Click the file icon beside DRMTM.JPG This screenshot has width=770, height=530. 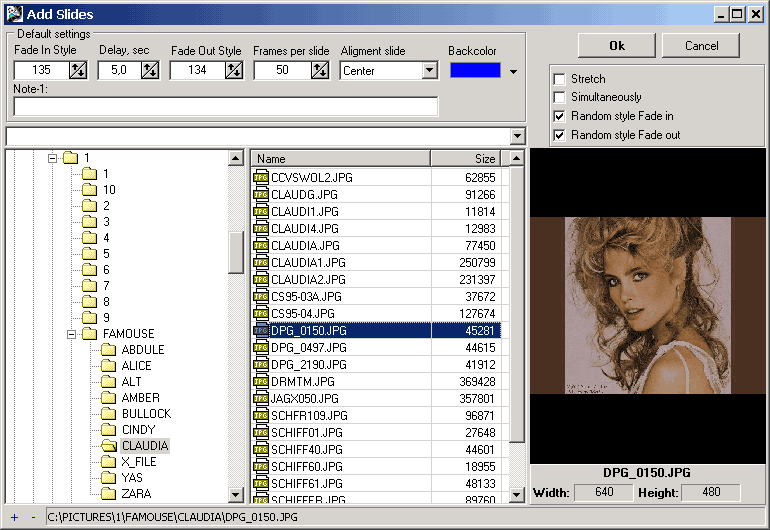pyautogui.click(x=261, y=381)
